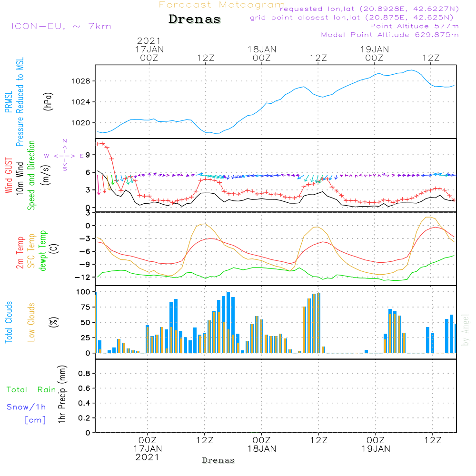This screenshot has width=476, height=476.
Task: Select the 1020 pressure tick label
Action: coord(81,123)
